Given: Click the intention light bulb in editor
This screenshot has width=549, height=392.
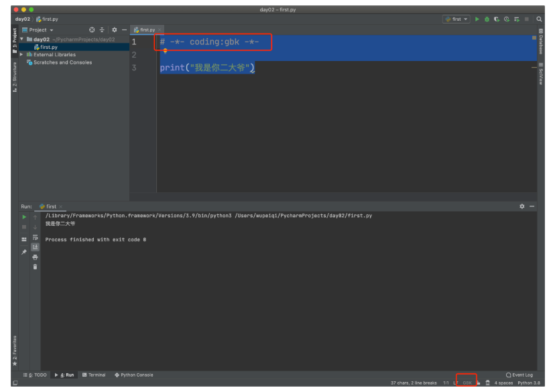Looking at the screenshot, I should [166, 51].
